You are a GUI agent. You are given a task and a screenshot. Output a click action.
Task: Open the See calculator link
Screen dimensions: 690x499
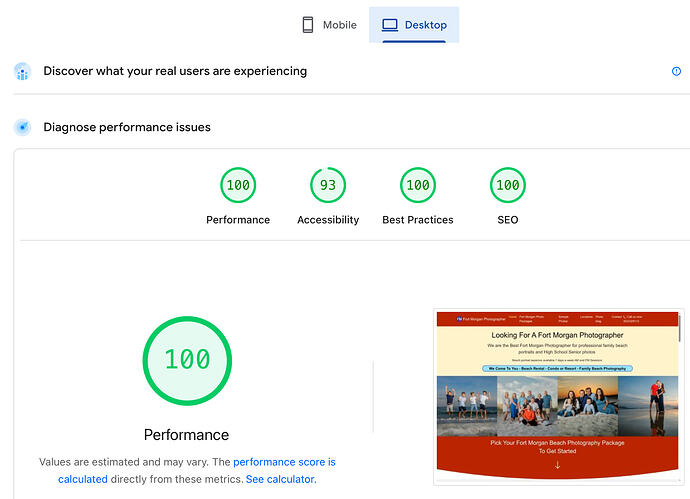pyautogui.click(x=281, y=479)
